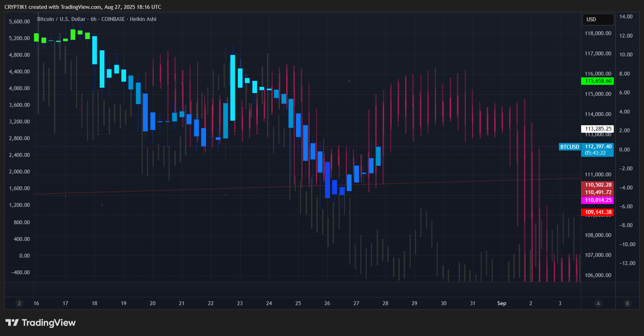The width and height of the screenshot is (644, 336).
Task: Click the red 109,141.38 price label
Action: coord(598,212)
